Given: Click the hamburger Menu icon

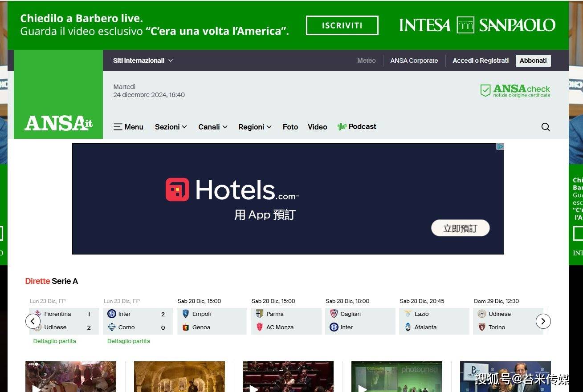Looking at the screenshot, I should click(x=118, y=127).
